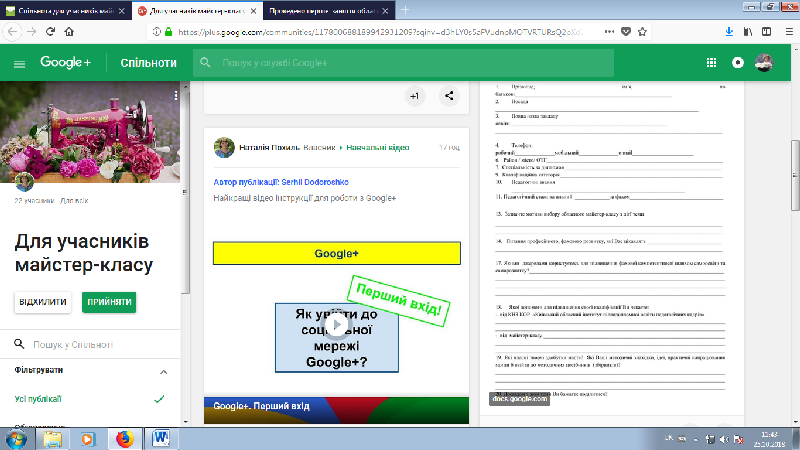This screenshot has height=450, width=800.
Task: Select the active Для учасників майстер-класу tab
Action: (197, 11)
